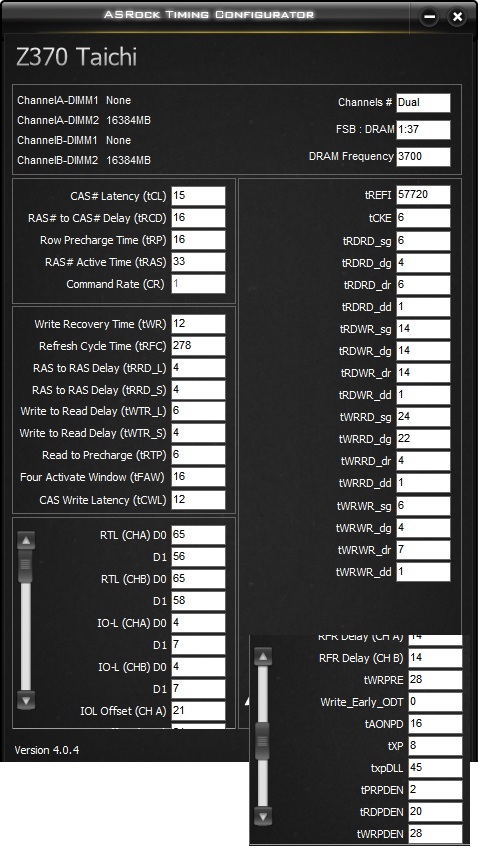Screen dimensions: 492x864
Task: Select the tWRPRE value field
Action: (x=435, y=680)
